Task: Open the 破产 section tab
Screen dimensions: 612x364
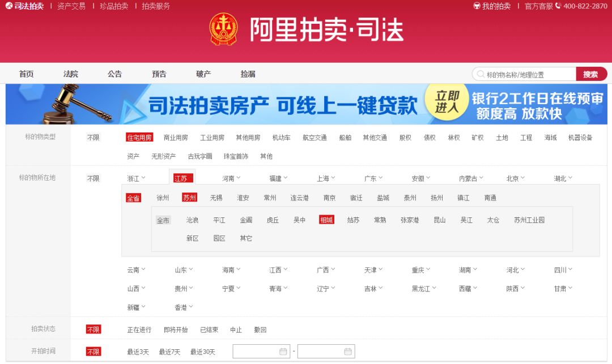Action: 202,74
